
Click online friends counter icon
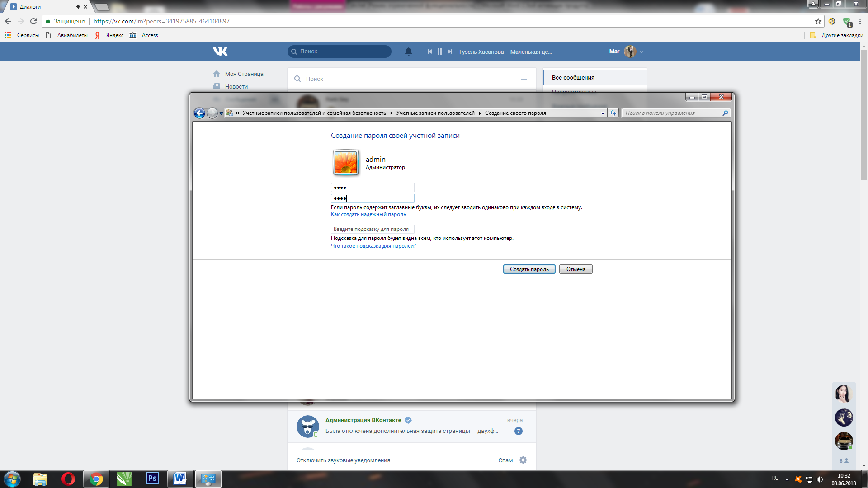click(844, 461)
